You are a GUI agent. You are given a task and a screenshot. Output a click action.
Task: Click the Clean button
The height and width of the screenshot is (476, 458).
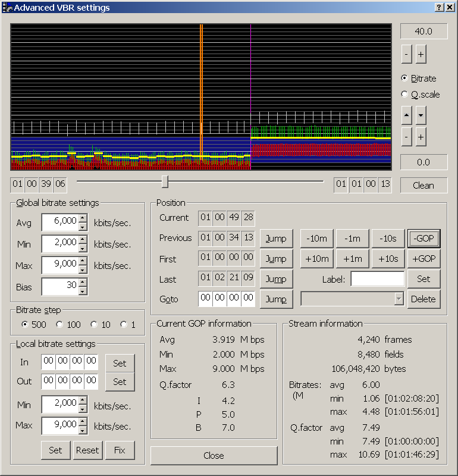[x=424, y=185]
